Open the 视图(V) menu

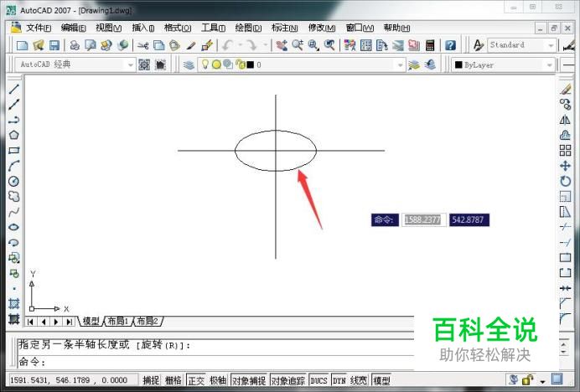click(108, 28)
